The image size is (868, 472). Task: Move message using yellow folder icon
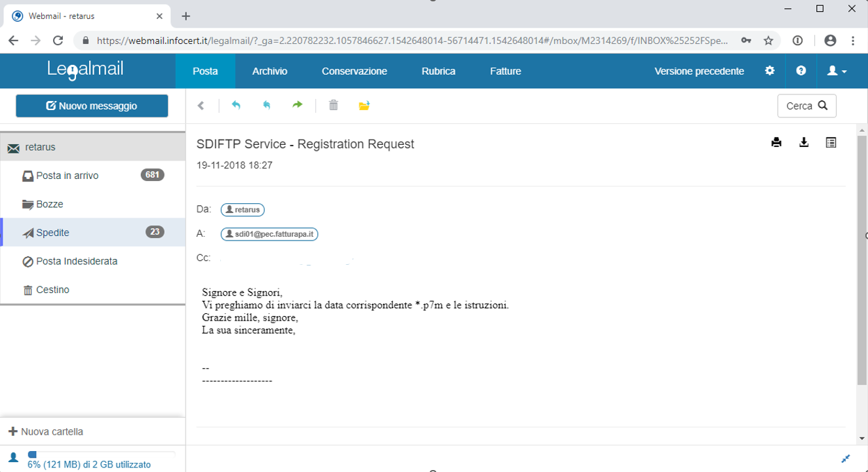click(x=365, y=106)
